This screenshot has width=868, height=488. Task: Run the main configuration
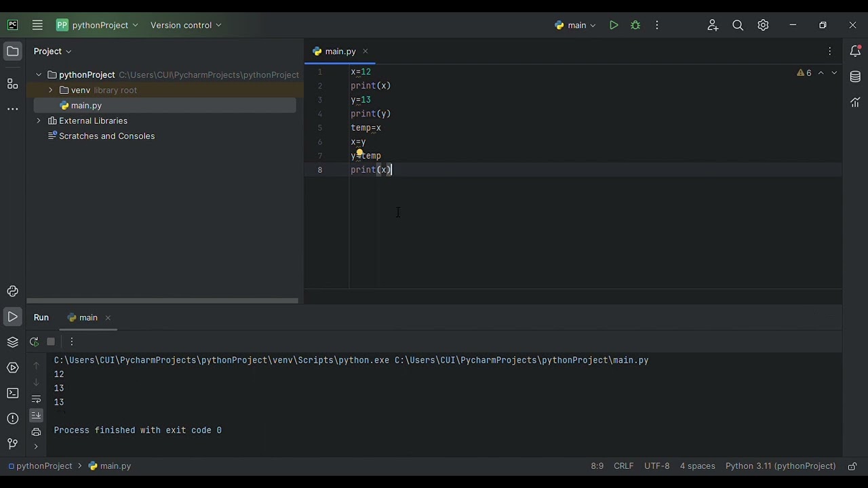[x=614, y=25]
